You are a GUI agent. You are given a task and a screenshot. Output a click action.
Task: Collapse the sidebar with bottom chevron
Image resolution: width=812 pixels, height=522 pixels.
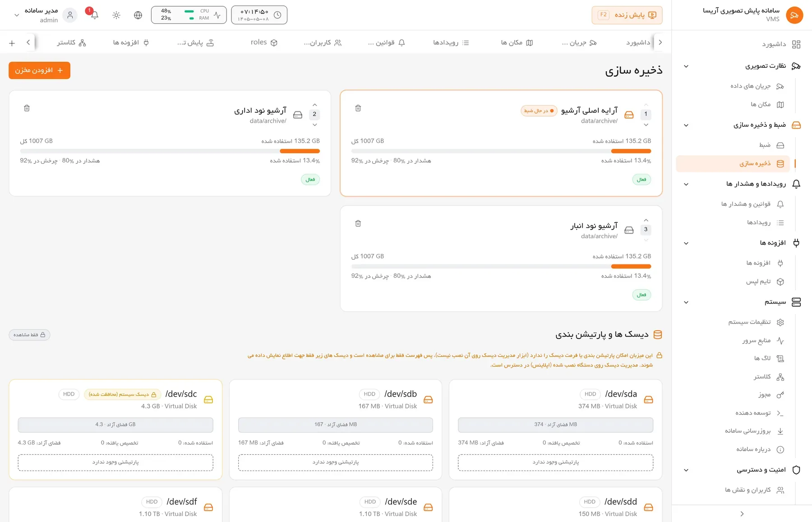(742, 514)
